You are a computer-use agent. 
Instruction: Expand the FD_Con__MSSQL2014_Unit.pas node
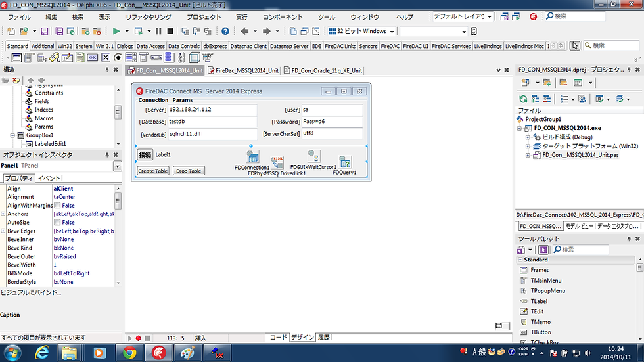(x=528, y=156)
